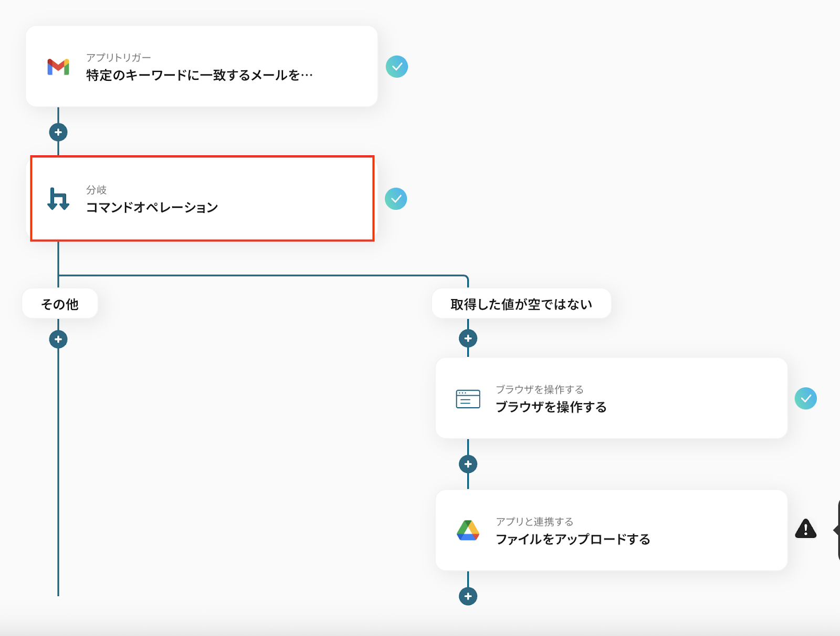Click the Google Drive icon on the card
840x636 pixels.
(468, 531)
